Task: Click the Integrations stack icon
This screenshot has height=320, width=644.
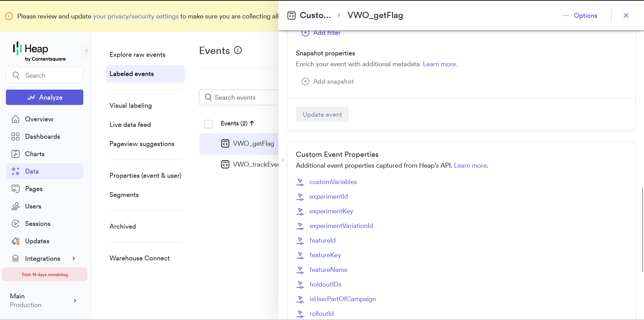Action: (x=15, y=259)
